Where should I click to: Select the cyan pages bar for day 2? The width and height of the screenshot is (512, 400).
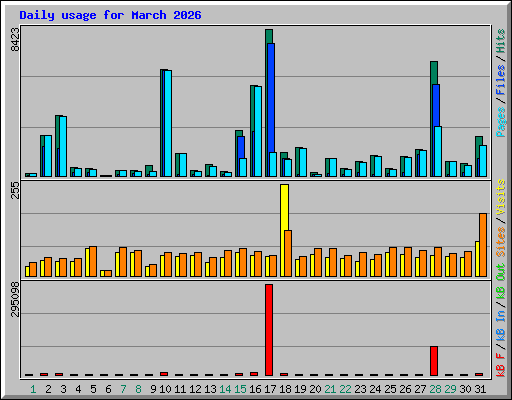click(48, 156)
